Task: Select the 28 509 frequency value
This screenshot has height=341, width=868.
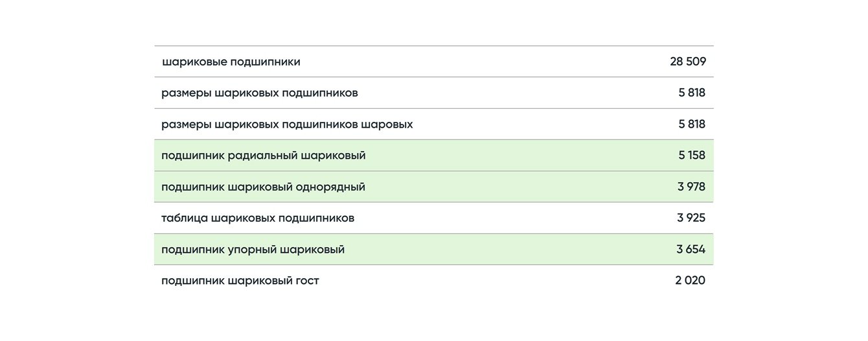Action: (x=687, y=62)
